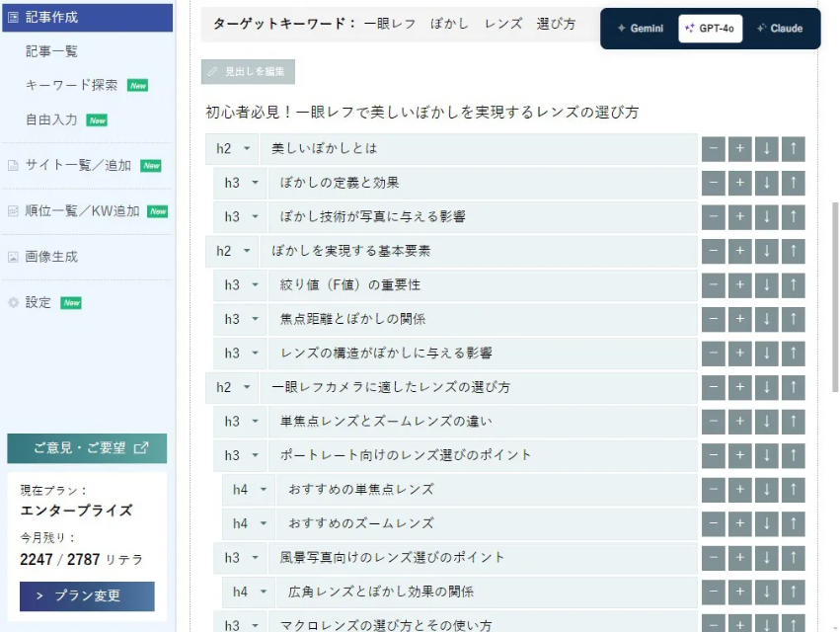Move ぼかしを実現する基本要素 heading down
The width and height of the screenshot is (840, 632).
click(x=766, y=251)
